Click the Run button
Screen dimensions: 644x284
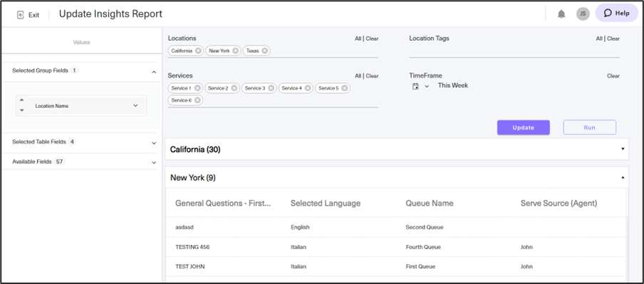click(x=589, y=127)
